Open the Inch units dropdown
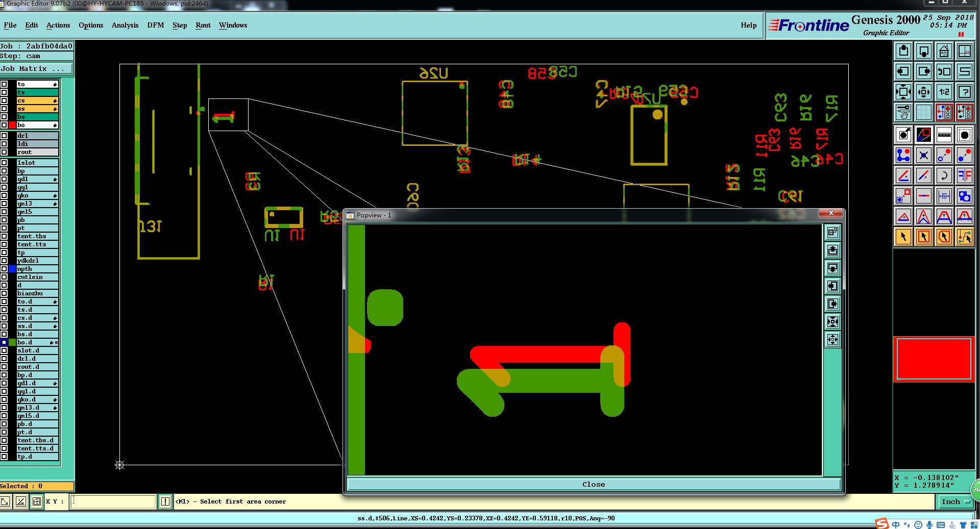The width and height of the screenshot is (980, 529). point(955,501)
